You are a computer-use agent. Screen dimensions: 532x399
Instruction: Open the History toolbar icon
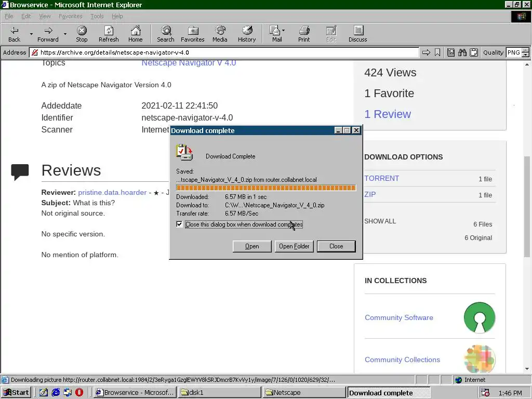pos(247,34)
